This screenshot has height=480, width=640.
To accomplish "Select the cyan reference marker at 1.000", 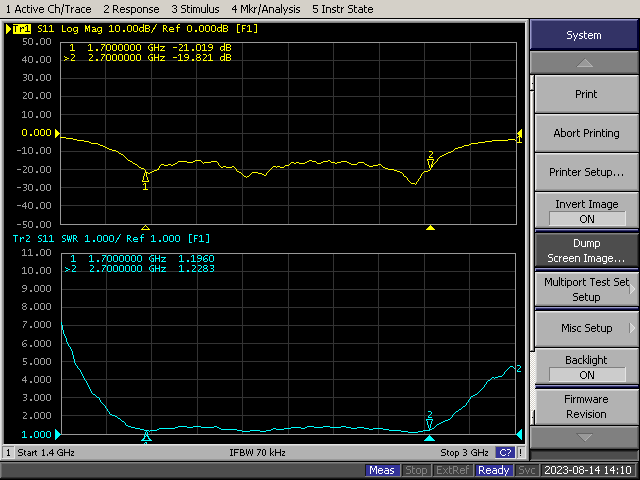I will (58, 434).
